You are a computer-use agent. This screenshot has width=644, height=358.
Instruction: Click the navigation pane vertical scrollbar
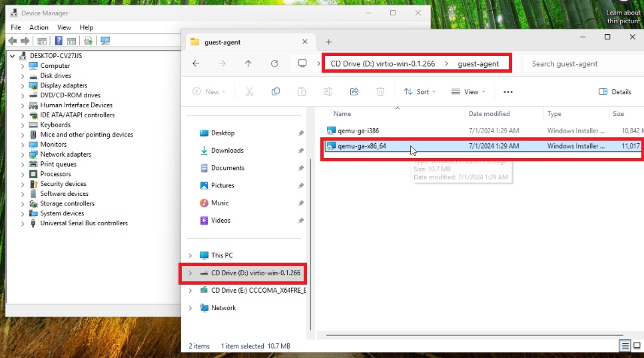pyautogui.click(x=309, y=200)
